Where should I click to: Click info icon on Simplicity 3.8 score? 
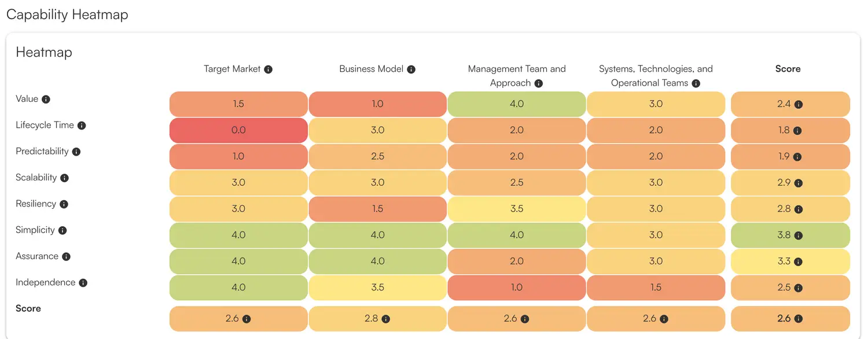pos(799,235)
